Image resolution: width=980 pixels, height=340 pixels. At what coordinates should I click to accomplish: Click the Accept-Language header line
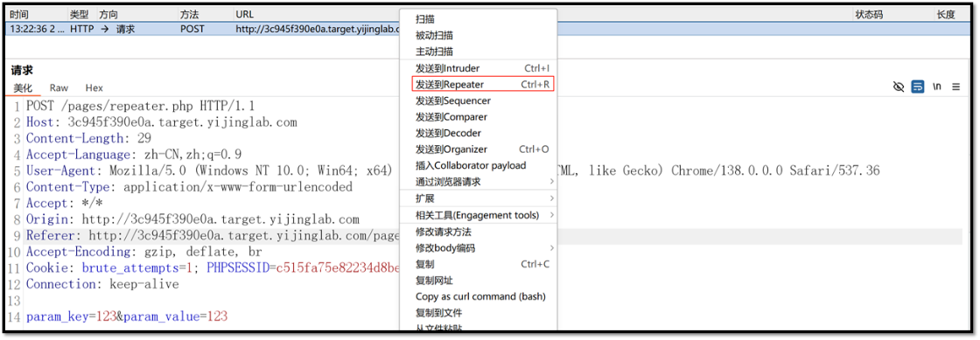pos(134,155)
